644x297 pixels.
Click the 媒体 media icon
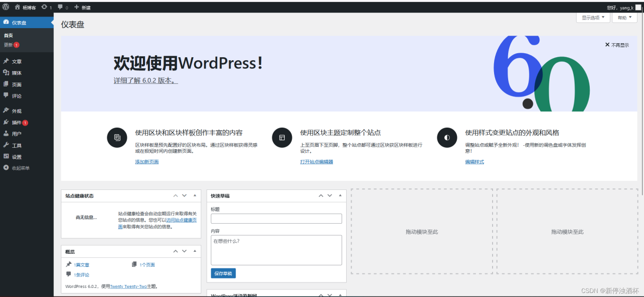(6, 73)
